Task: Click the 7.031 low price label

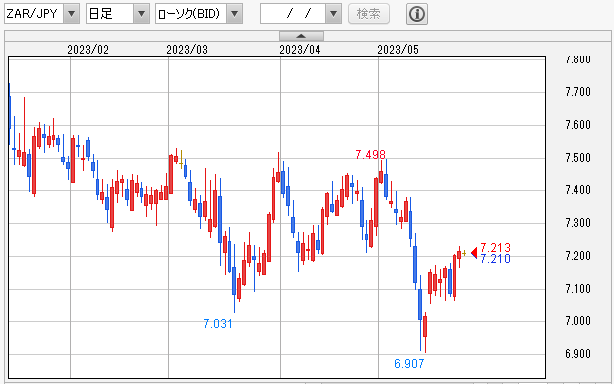Action: (218, 324)
